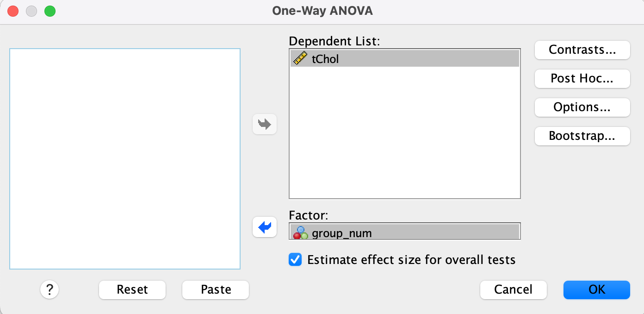Image resolution: width=644 pixels, height=314 pixels.
Task: Click the empty source variable list
Action: [x=125, y=158]
